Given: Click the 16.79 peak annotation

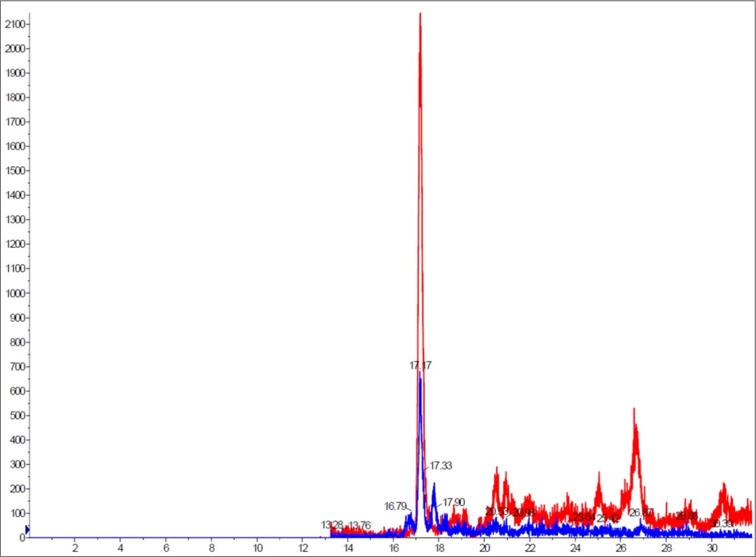Looking at the screenshot, I should (396, 506).
